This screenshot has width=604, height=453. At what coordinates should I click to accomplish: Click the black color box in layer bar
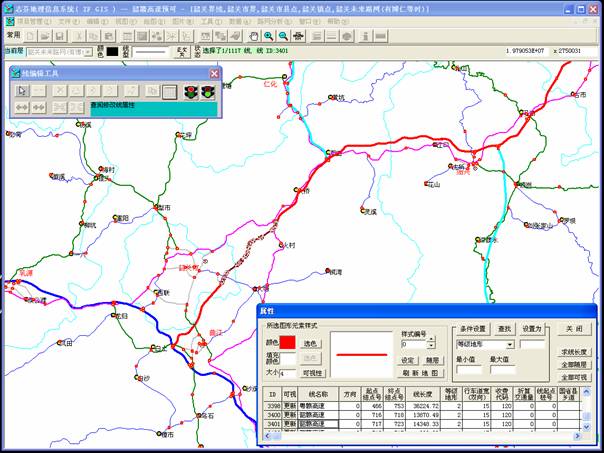coord(113,50)
